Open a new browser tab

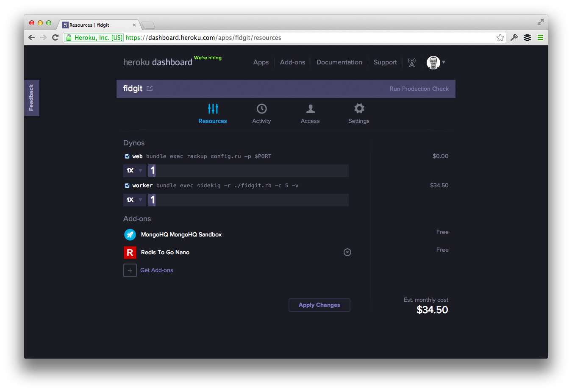pyautogui.click(x=148, y=25)
